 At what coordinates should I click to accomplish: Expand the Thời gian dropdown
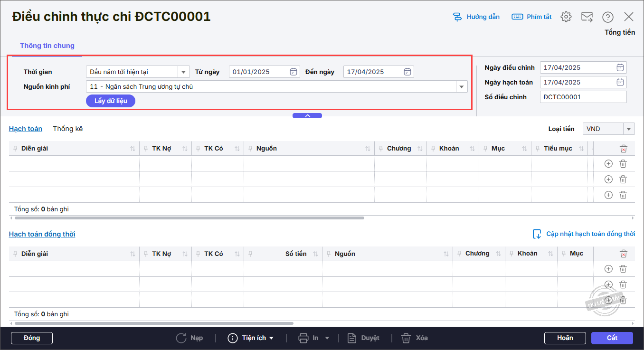point(183,72)
